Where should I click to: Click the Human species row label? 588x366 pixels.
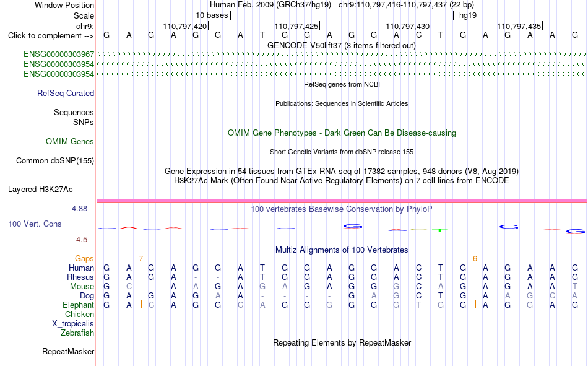81,268
